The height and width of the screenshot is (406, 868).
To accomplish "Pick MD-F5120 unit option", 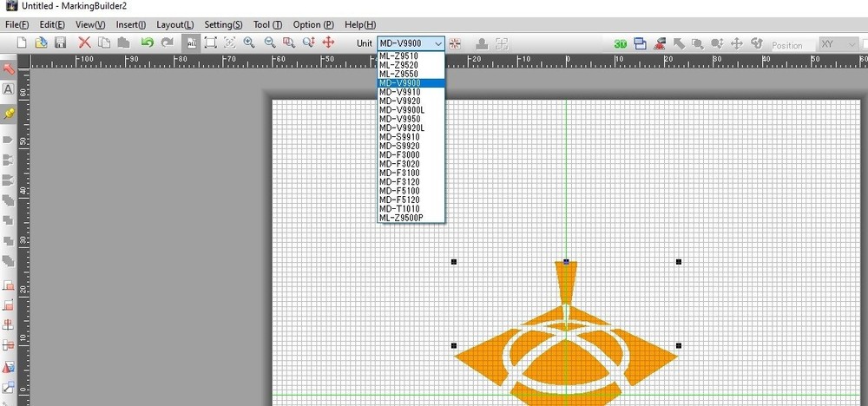I will (411, 200).
